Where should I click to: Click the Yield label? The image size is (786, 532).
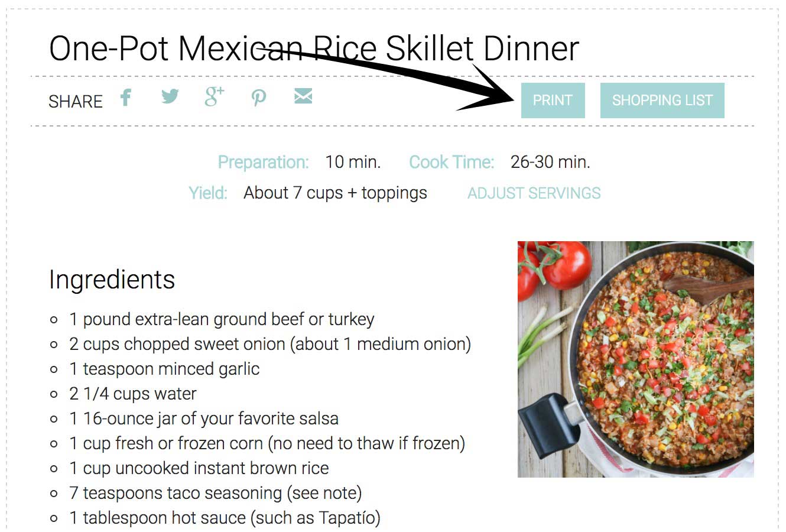(x=208, y=193)
